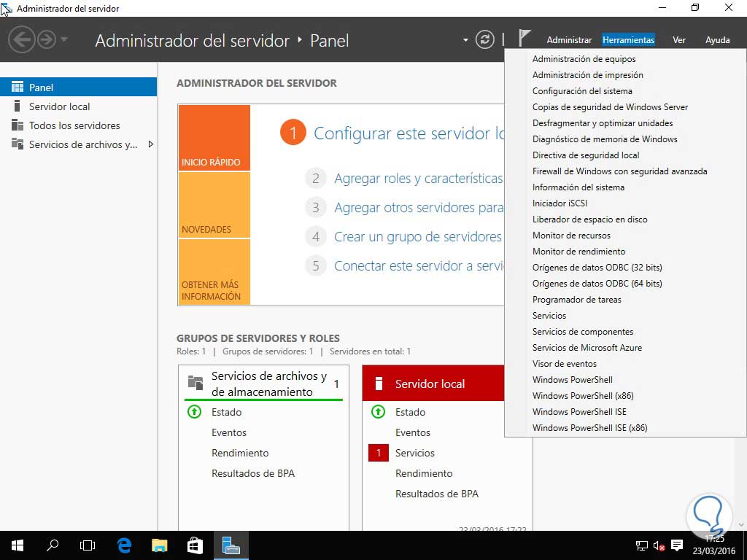The width and height of the screenshot is (747, 560).
Task: Click the green status icon in Servidor local tile
Action: click(379, 411)
